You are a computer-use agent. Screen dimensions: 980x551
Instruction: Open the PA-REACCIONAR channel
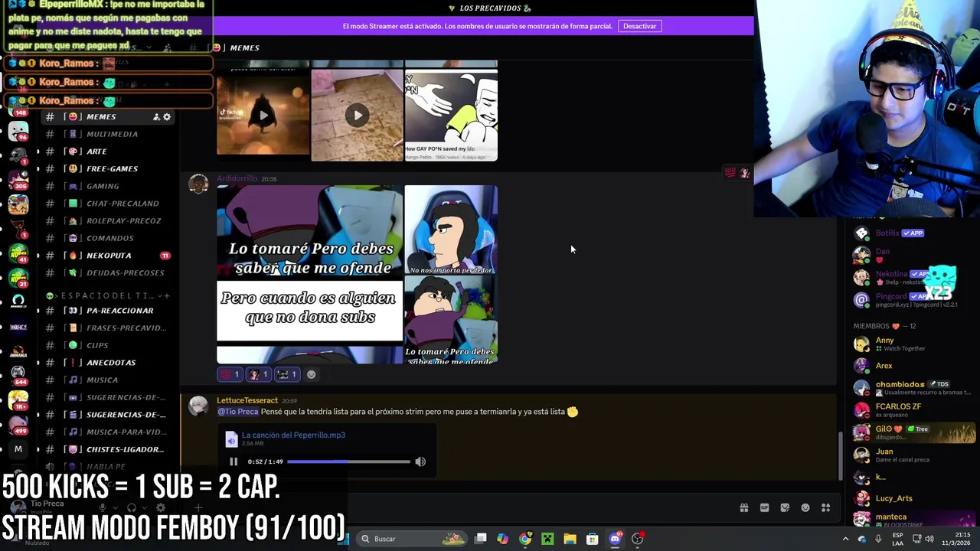tap(107, 311)
